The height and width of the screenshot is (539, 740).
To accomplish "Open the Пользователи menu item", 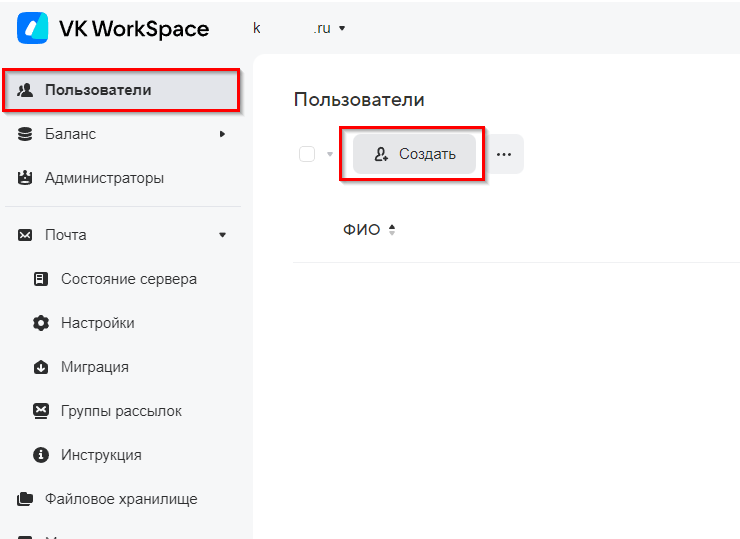I will pyautogui.click(x=98, y=90).
